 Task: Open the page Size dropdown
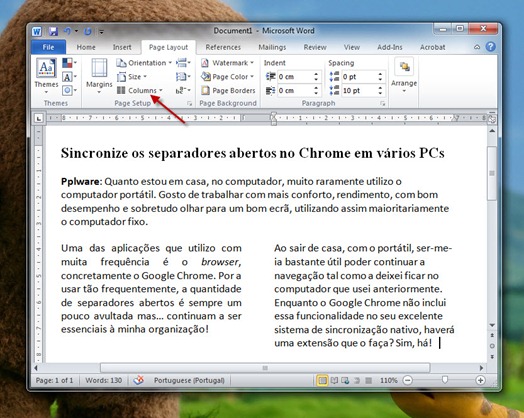pyautogui.click(x=132, y=77)
